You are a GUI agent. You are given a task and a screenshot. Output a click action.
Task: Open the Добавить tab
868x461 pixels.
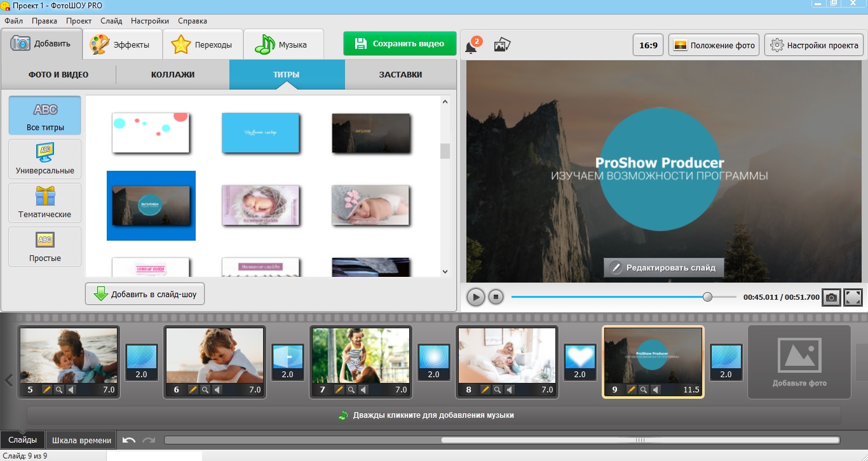41,44
